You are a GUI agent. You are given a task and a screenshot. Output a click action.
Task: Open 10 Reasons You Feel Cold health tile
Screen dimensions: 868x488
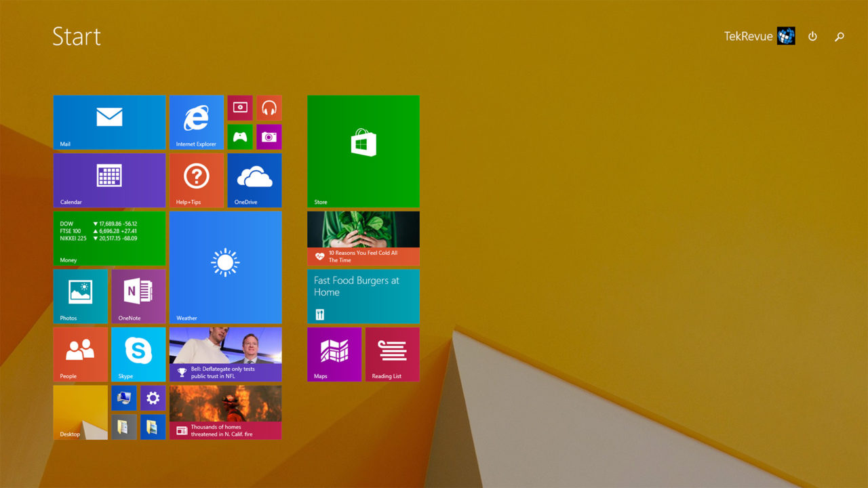coord(363,239)
